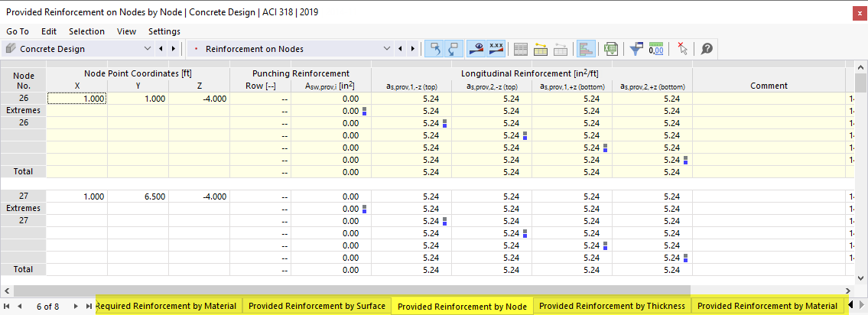The width and height of the screenshot is (868, 315).
Task: Switch to Provided Reinforcement by Surface tab
Action: [x=317, y=306]
